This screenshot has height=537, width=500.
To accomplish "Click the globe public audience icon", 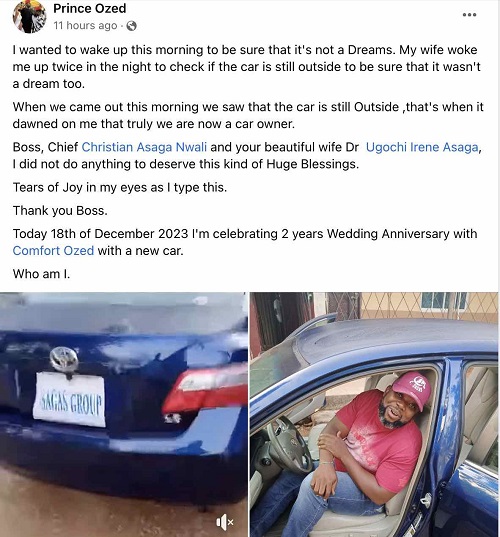I will pyautogui.click(x=132, y=26).
